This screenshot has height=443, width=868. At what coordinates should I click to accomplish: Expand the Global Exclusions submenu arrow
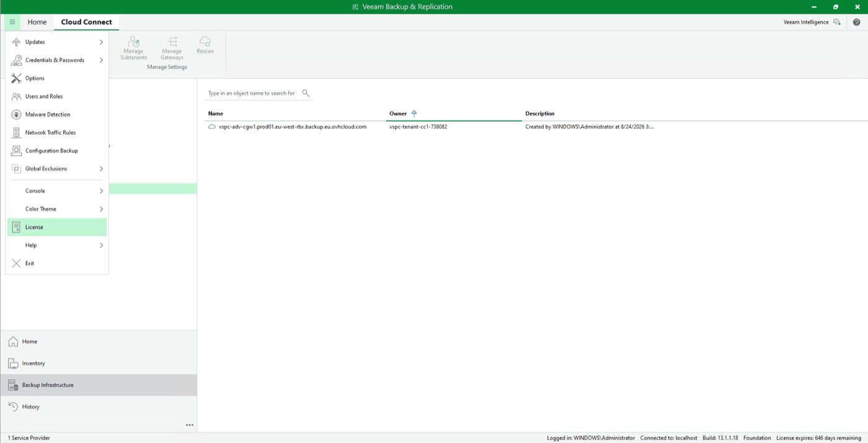tap(101, 169)
